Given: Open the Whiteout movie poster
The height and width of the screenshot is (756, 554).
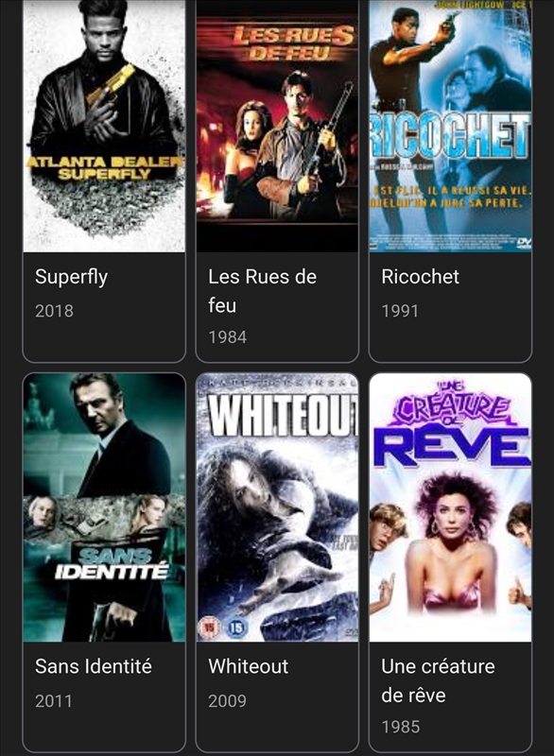Looking at the screenshot, I should coord(277,507).
